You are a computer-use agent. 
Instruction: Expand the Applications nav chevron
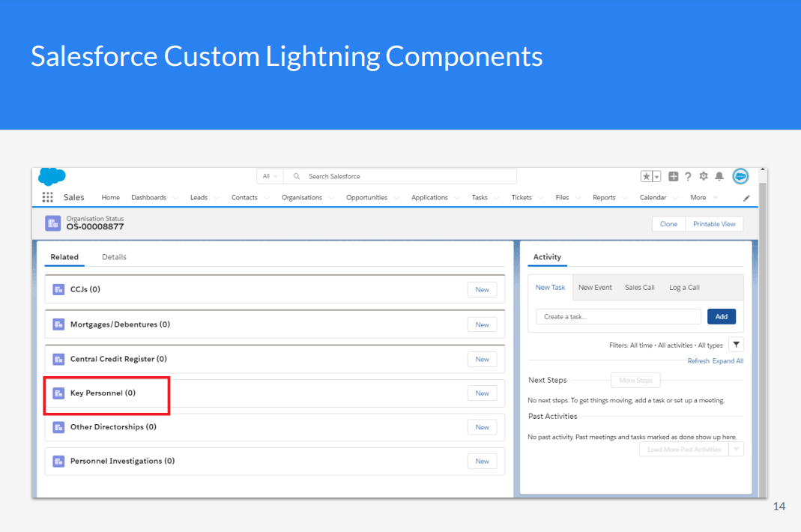coord(456,198)
